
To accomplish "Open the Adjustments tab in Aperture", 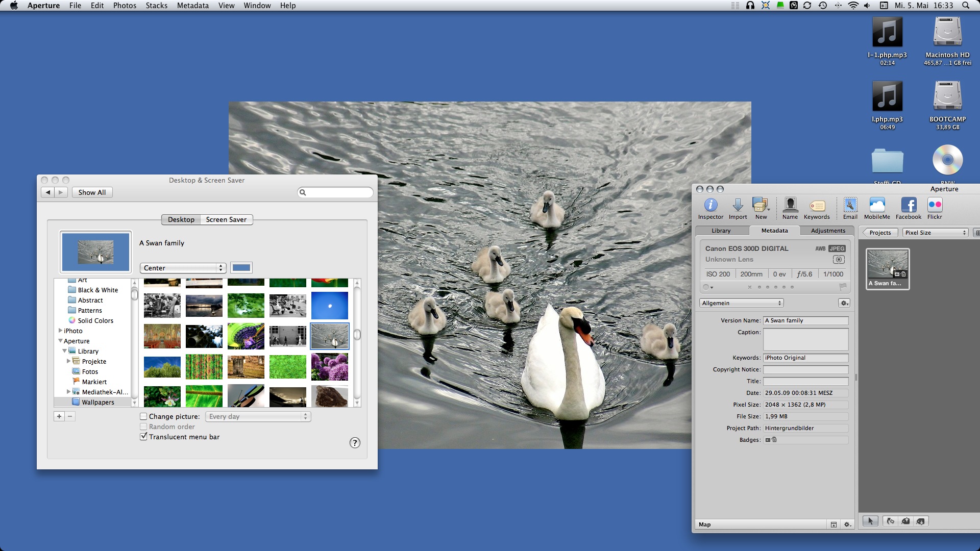I will [x=828, y=231].
